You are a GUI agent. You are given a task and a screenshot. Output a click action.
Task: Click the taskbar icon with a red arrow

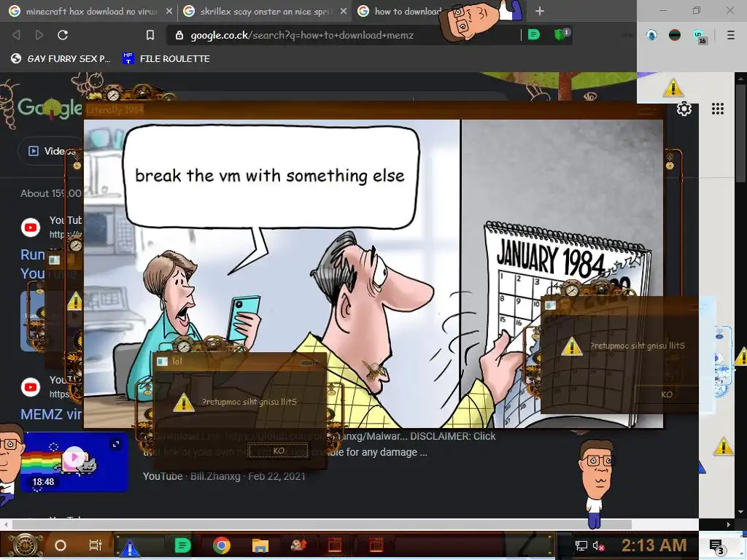click(298, 545)
